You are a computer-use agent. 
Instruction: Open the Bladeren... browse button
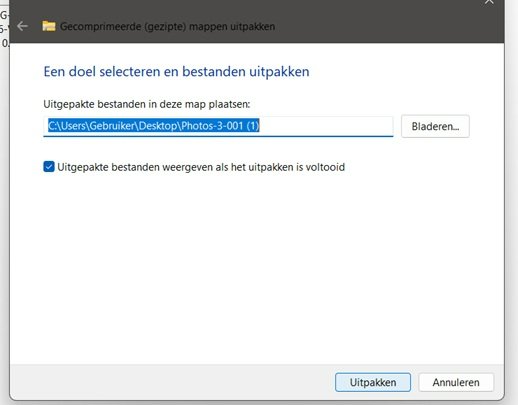(435, 126)
